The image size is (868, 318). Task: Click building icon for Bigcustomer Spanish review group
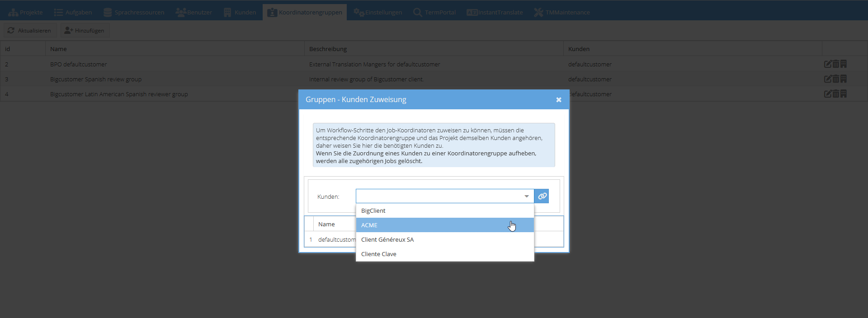844,79
